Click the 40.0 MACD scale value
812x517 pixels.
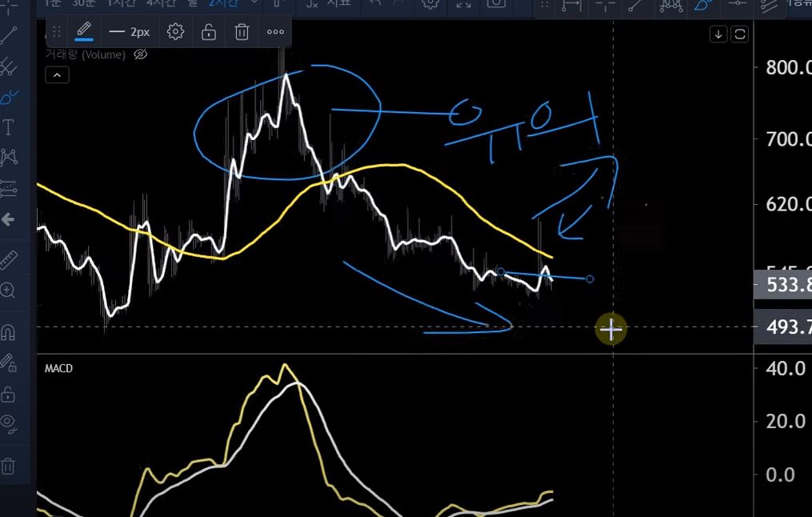(x=786, y=369)
